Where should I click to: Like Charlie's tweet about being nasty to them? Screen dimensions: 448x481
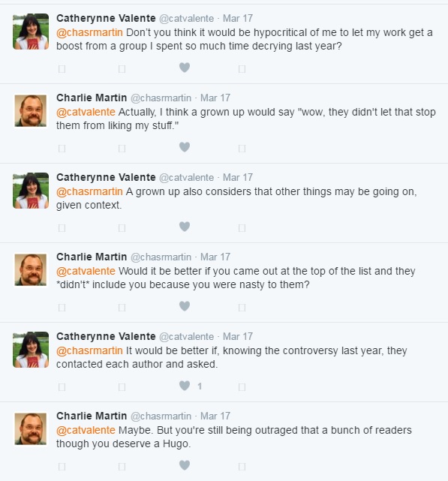[185, 306]
